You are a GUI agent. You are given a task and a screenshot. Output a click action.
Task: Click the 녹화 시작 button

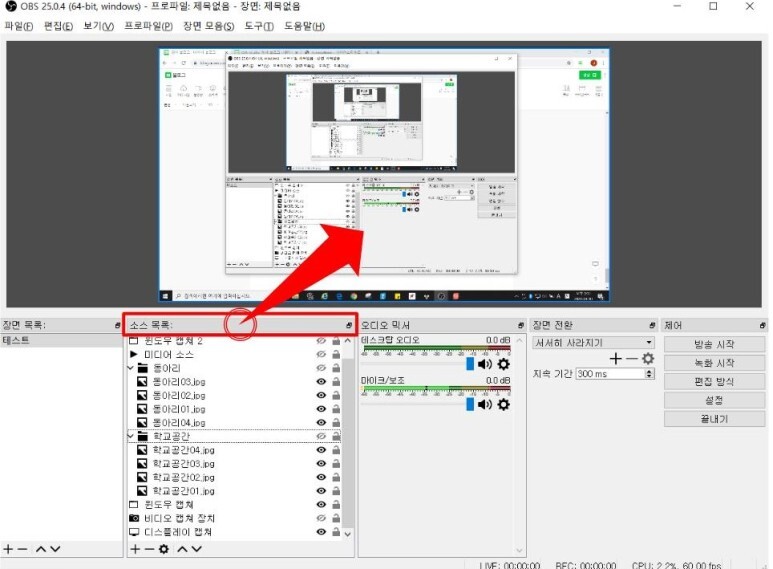coord(714,363)
